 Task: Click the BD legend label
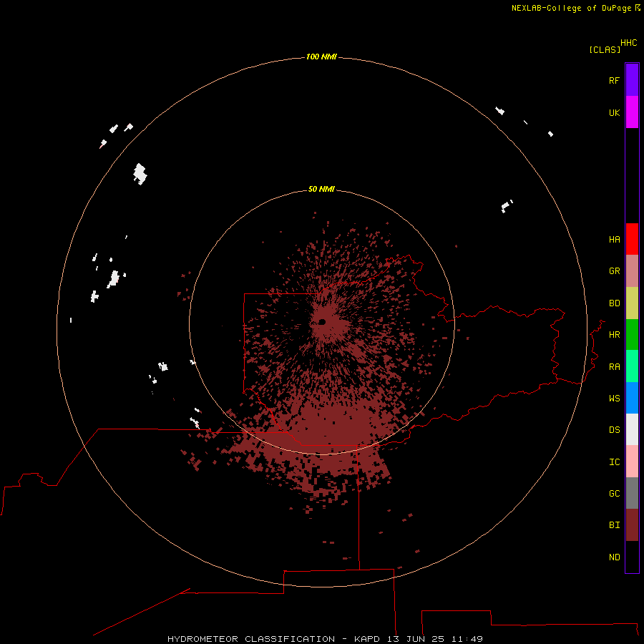pyautogui.click(x=614, y=303)
